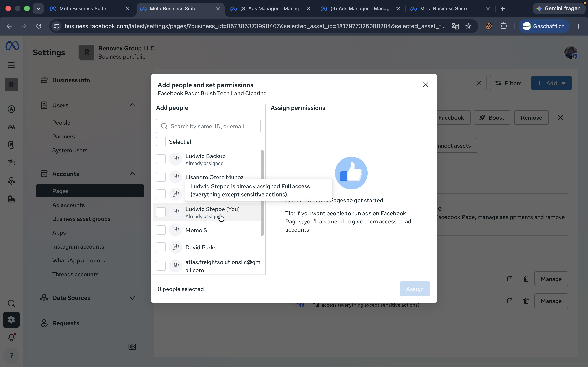Click the Filters button
This screenshot has height=367, width=588.
click(x=509, y=83)
